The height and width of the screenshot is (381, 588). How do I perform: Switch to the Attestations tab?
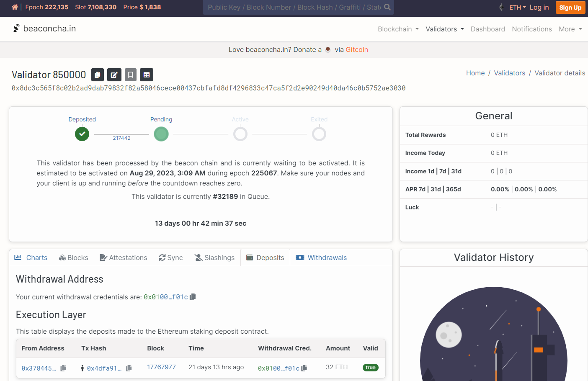(124, 257)
